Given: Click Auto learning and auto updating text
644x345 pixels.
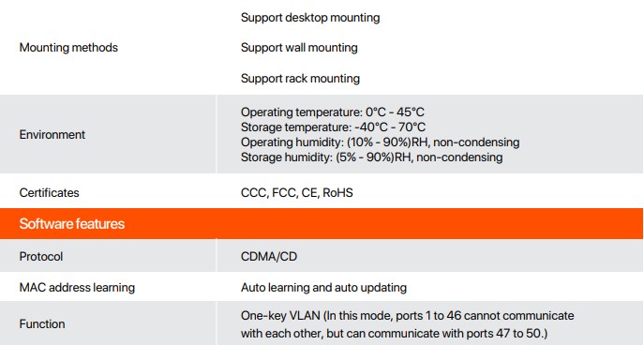Looking at the screenshot, I should (x=323, y=288).
